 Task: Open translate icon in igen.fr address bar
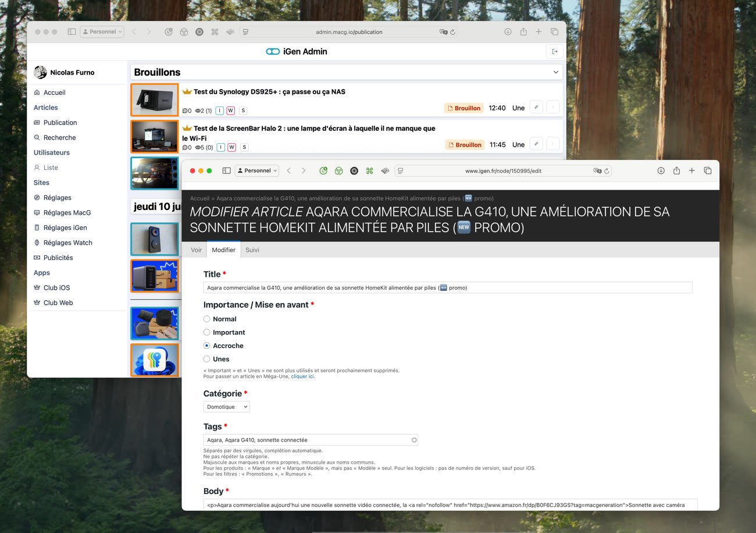coord(597,171)
